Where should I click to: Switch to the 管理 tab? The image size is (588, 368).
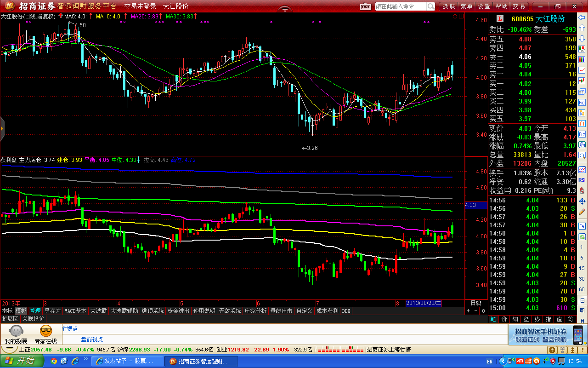(x=35, y=311)
